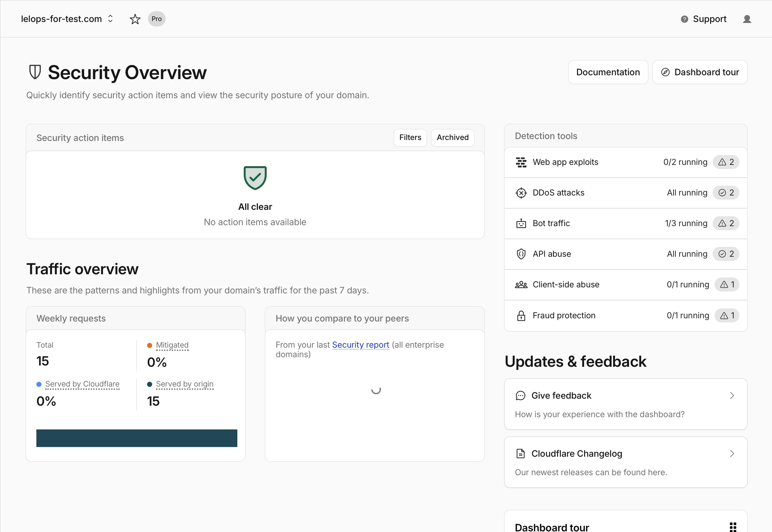Click 'Our newest releases can be found here.'
Viewport: 772px width, 532px height.
point(591,472)
